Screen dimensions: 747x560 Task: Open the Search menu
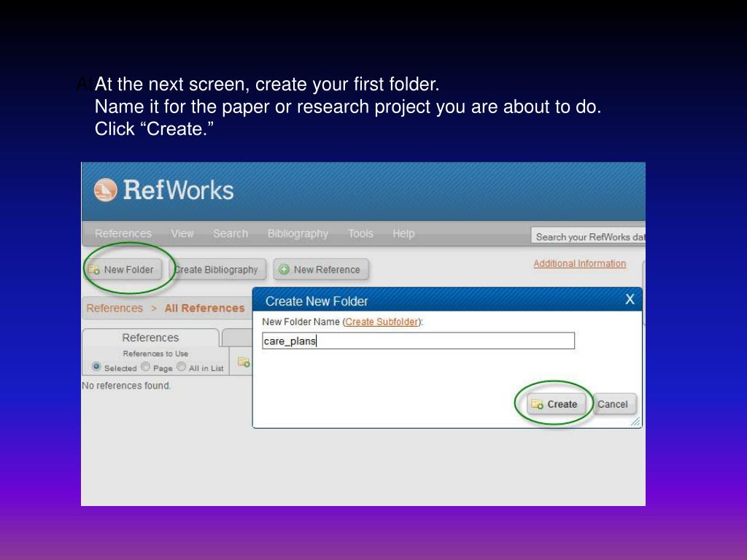coord(230,234)
